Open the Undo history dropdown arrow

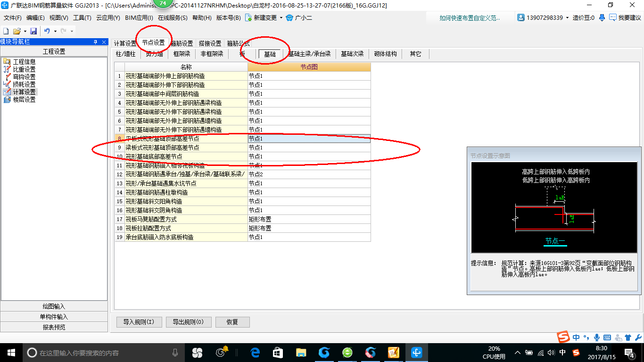[x=55, y=31]
